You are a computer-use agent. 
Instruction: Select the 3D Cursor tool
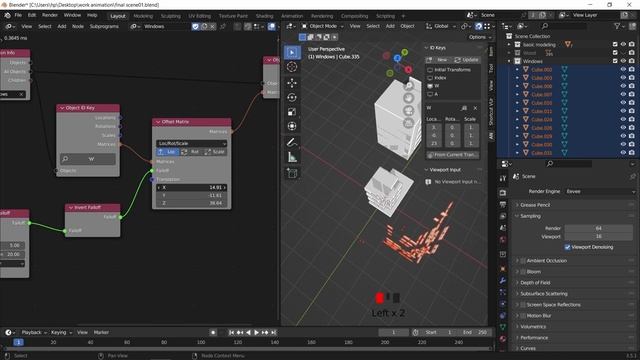[292, 67]
